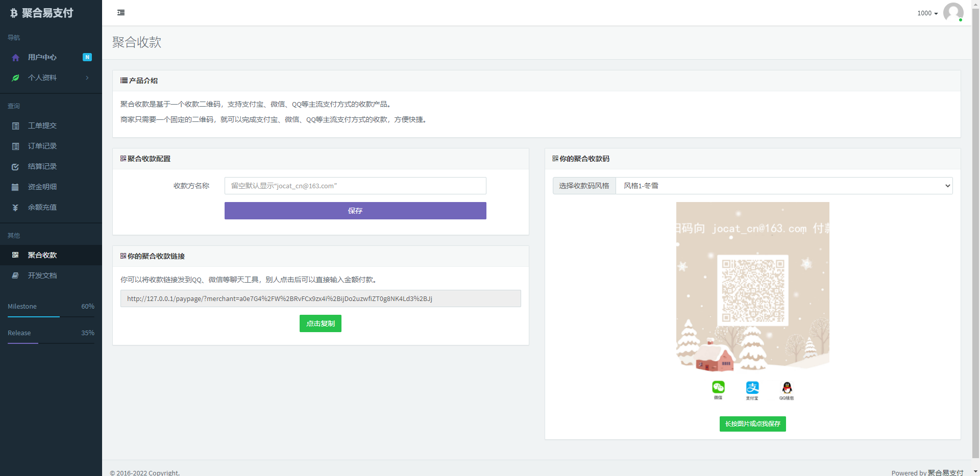Click the payment link URL field
Image resolution: width=980 pixels, height=476 pixels.
point(321,298)
